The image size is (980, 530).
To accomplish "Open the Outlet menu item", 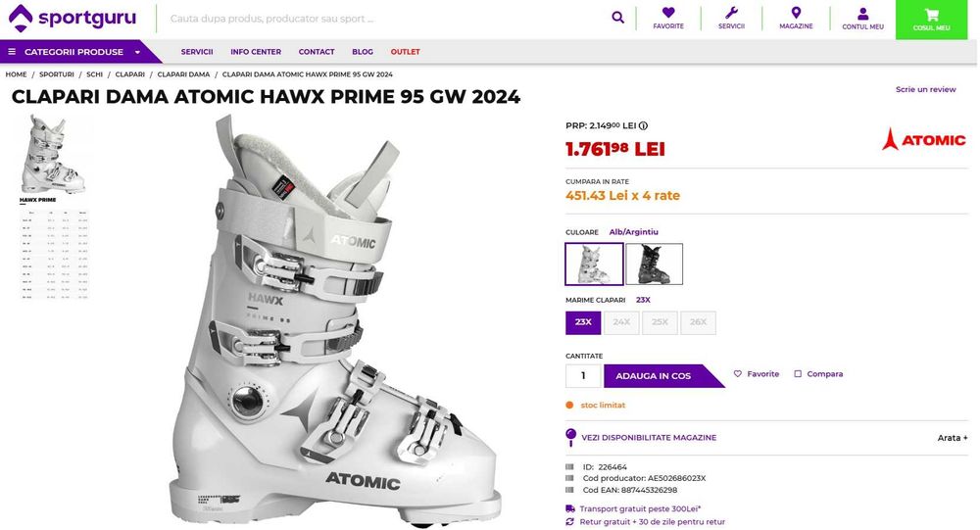I will [x=405, y=52].
